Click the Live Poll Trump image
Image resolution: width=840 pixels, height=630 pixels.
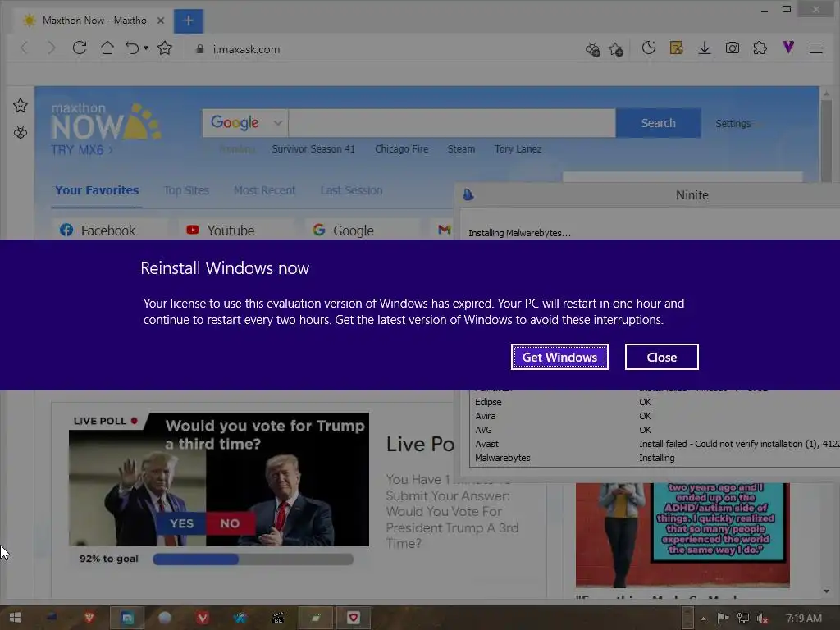218,479
